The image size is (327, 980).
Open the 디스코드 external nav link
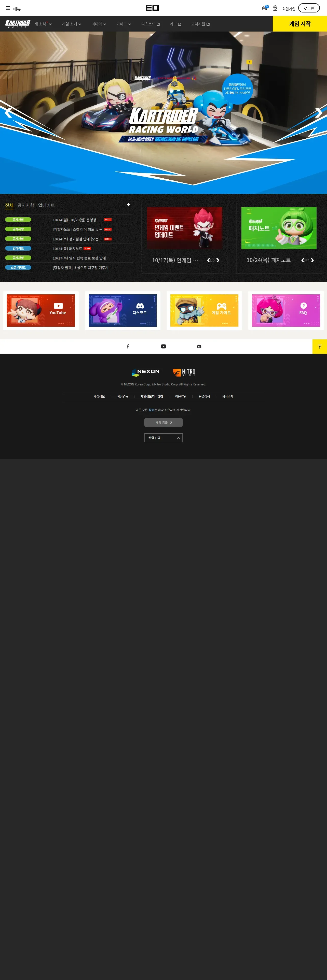(150, 24)
